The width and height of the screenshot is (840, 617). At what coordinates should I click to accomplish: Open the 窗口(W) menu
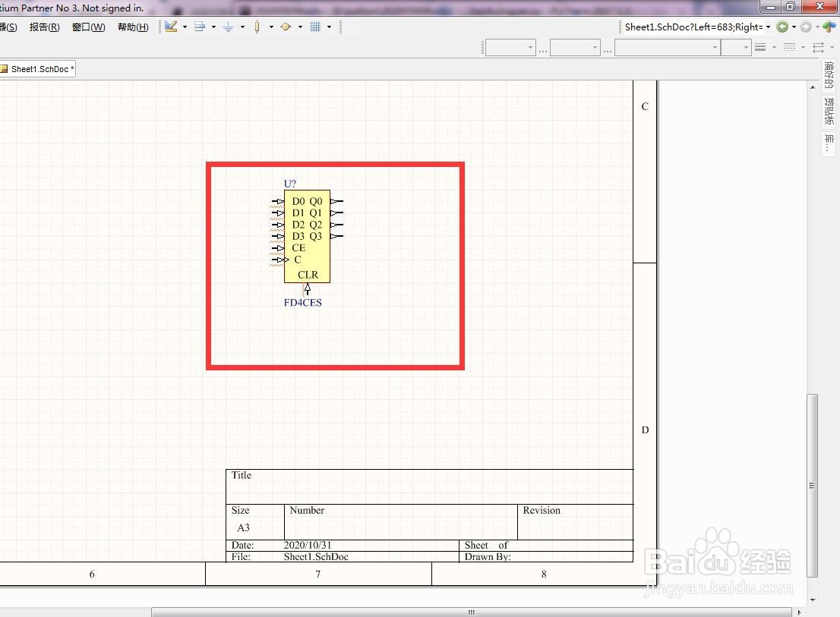88,27
